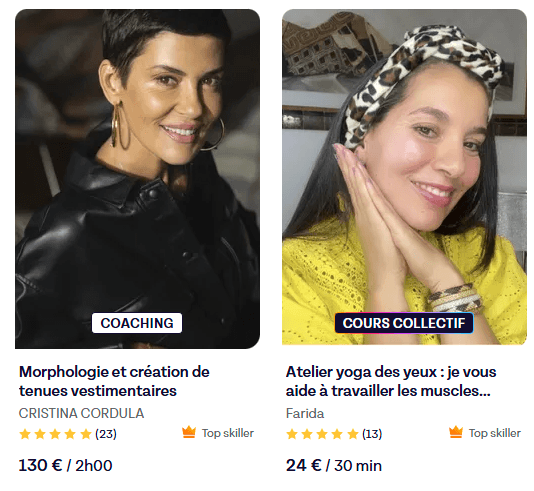Click the CRISTINA CORDULA name
This screenshot has height=491, width=534.
(81, 413)
